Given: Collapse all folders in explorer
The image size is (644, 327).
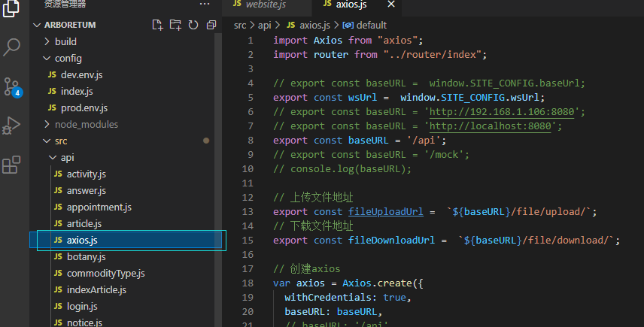Looking at the screenshot, I should [211, 25].
